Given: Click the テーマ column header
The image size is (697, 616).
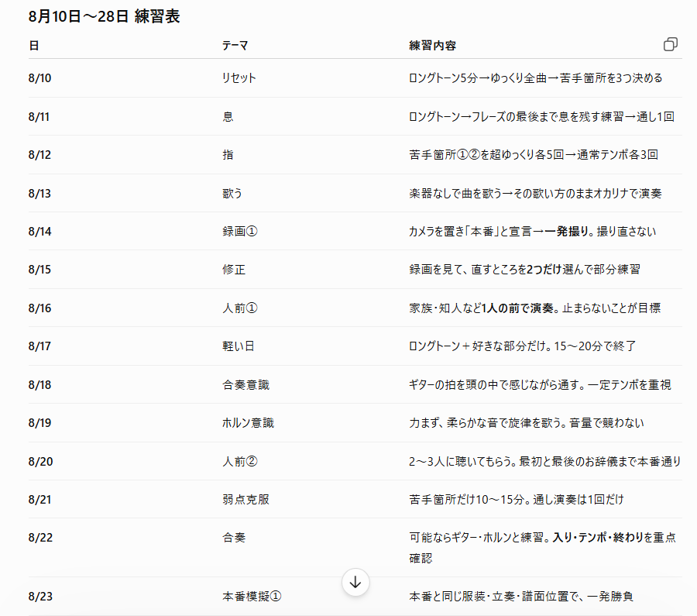Looking at the screenshot, I should click(x=235, y=46).
